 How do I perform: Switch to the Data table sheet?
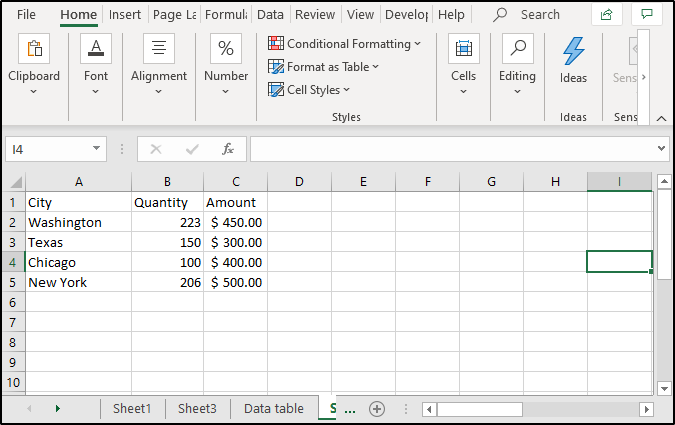(274, 409)
